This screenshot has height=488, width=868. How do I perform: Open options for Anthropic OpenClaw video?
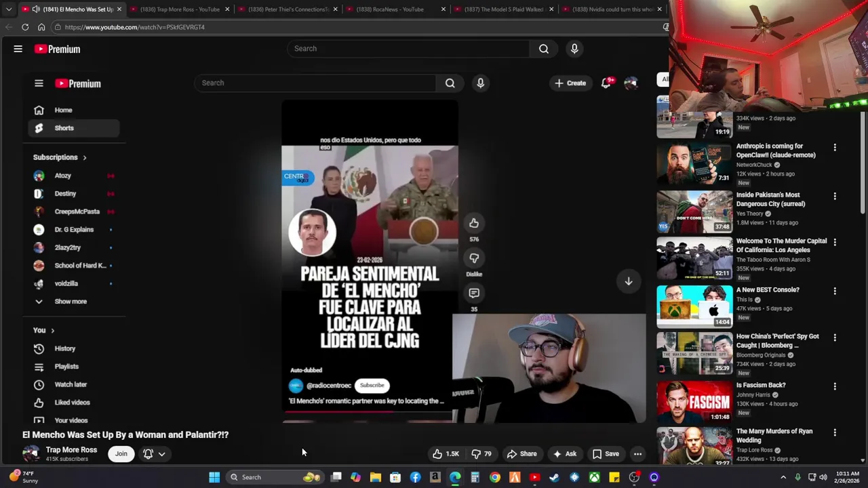coord(835,147)
